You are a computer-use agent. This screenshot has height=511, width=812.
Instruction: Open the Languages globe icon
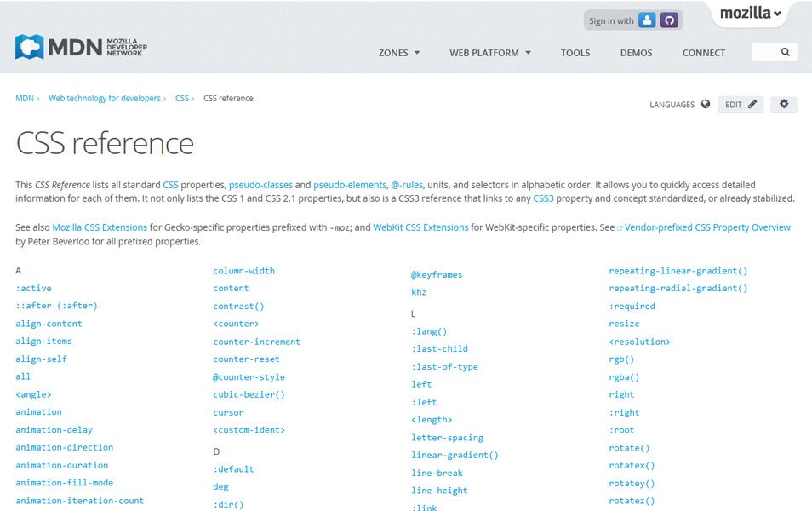tap(706, 104)
